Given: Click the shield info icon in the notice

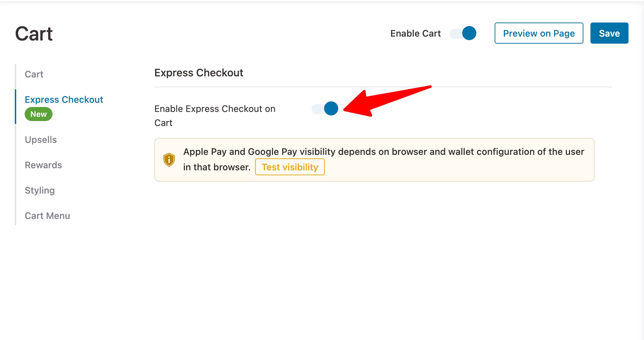Looking at the screenshot, I should pyautogui.click(x=169, y=159).
